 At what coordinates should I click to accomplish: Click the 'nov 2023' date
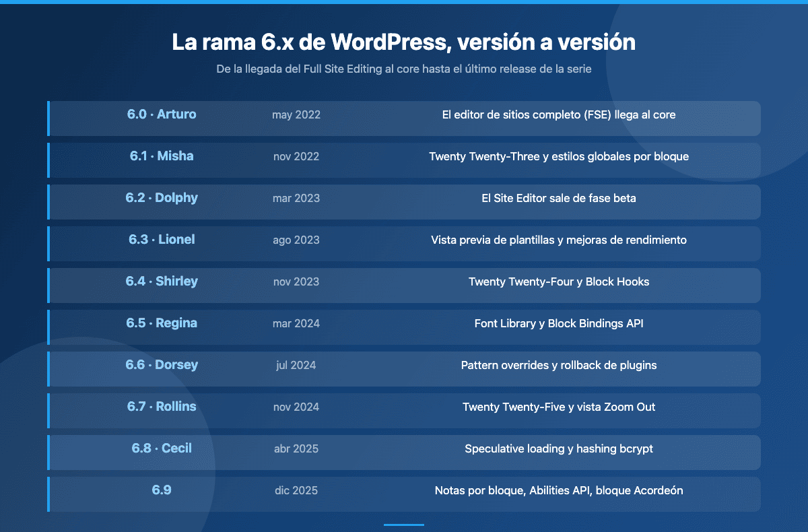(296, 282)
